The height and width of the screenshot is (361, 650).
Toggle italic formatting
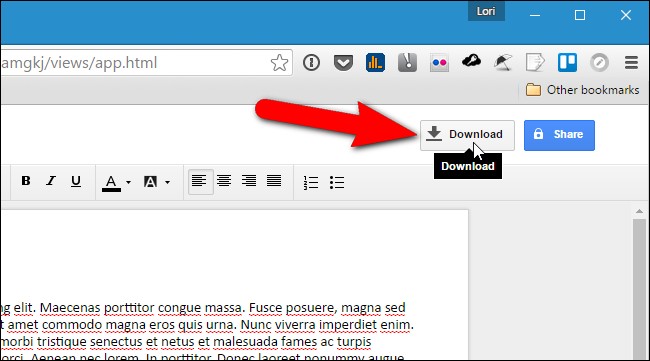click(51, 181)
